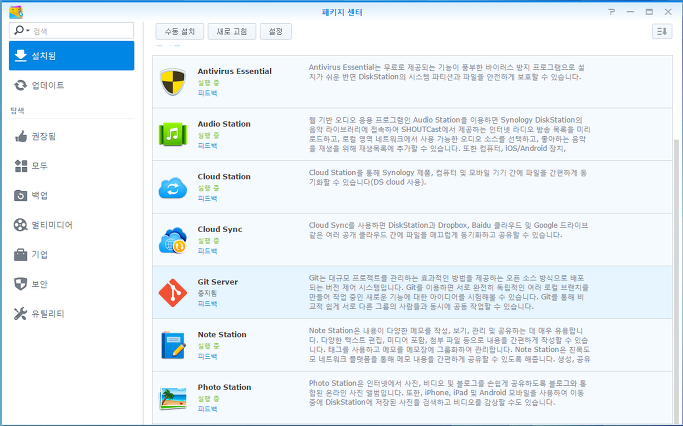Click the Audio Station music note icon
The height and width of the screenshot is (426, 683).
click(x=173, y=134)
